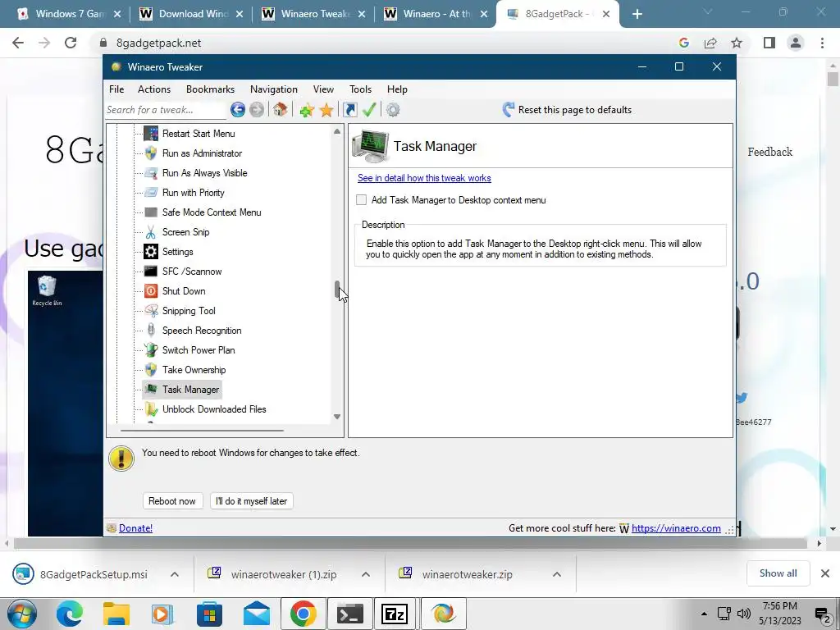The height and width of the screenshot is (630, 840).
Task: Click Reset this page to defaults
Action: (568, 110)
